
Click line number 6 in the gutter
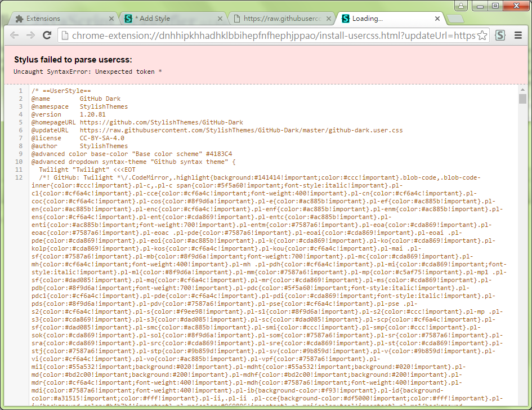pyautogui.click(x=21, y=130)
